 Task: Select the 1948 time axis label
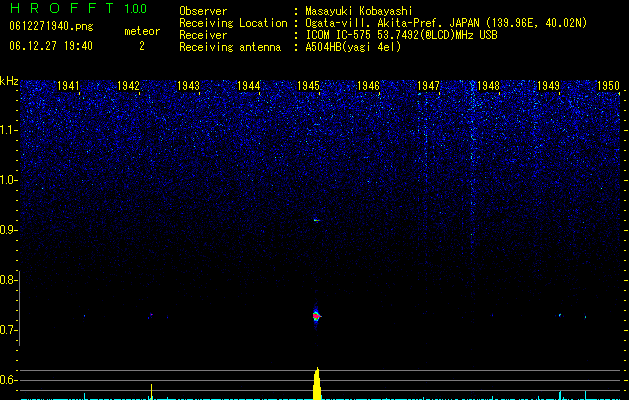488,86
